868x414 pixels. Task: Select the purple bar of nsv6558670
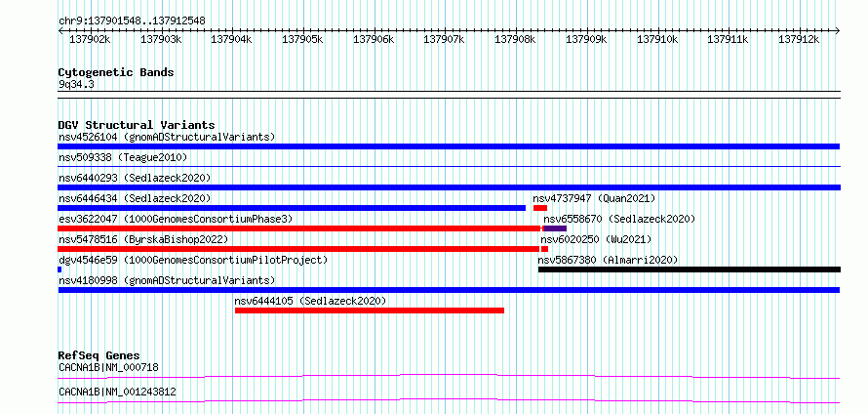point(555,228)
